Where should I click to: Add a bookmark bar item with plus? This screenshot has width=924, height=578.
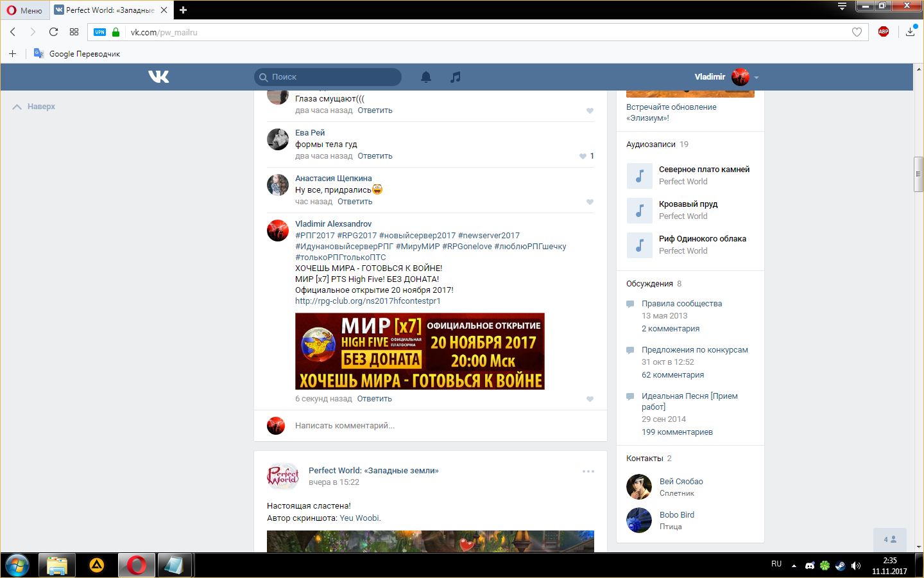point(12,53)
